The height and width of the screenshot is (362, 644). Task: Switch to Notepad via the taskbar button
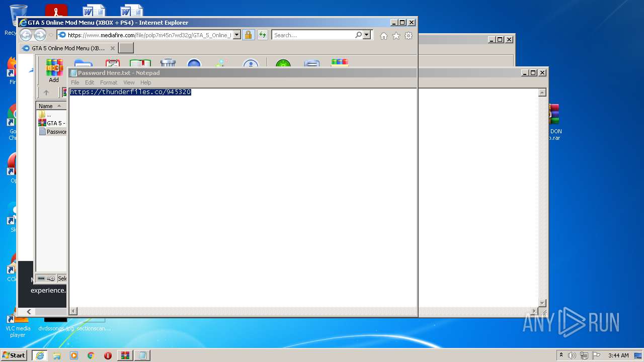click(142, 355)
